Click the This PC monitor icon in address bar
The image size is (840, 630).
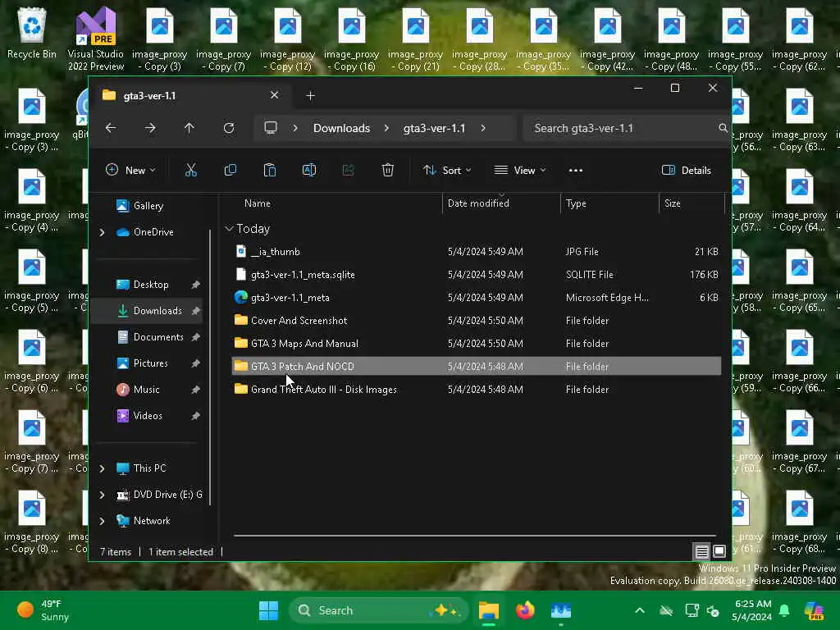click(271, 128)
